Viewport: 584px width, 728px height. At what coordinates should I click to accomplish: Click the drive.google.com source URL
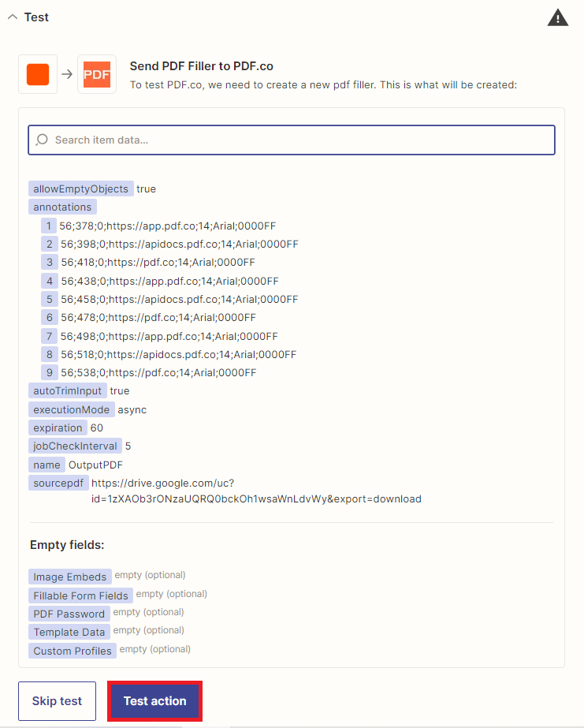[x=256, y=491]
